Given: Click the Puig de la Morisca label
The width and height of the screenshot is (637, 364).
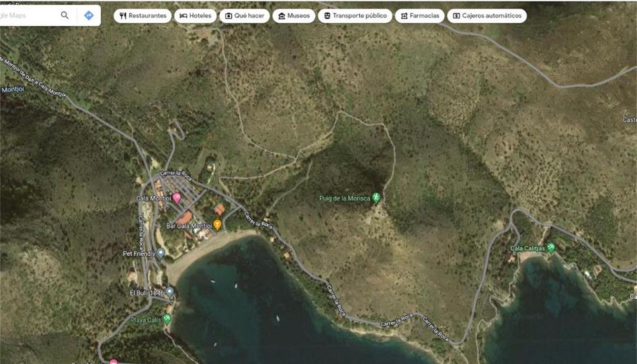Looking at the screenshot, I should coord(345,198).
